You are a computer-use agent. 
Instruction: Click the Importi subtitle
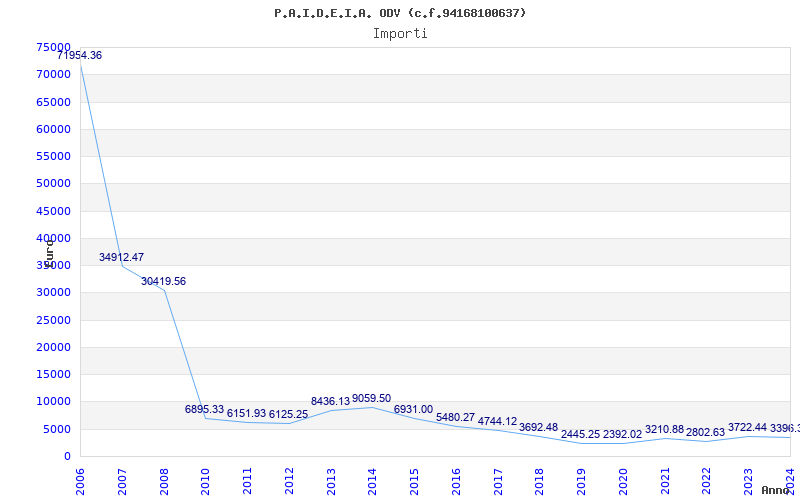point(400,34)
